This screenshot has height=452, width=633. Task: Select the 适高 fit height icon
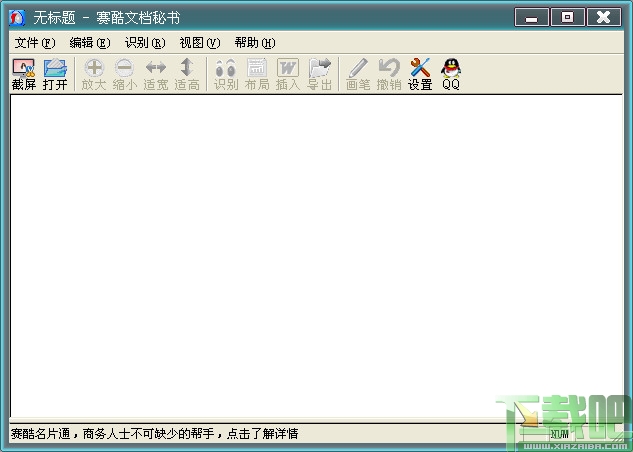pos(187,74)
